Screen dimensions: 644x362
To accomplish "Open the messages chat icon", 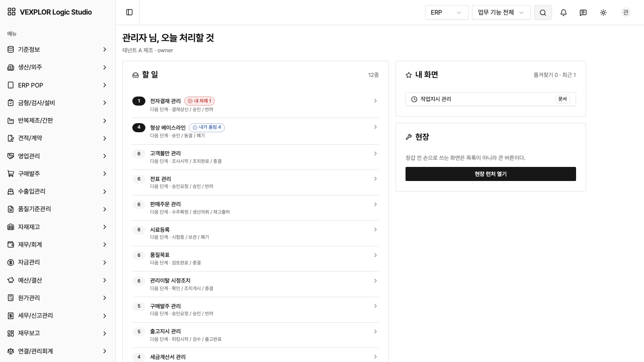I will tap(583, 13).
